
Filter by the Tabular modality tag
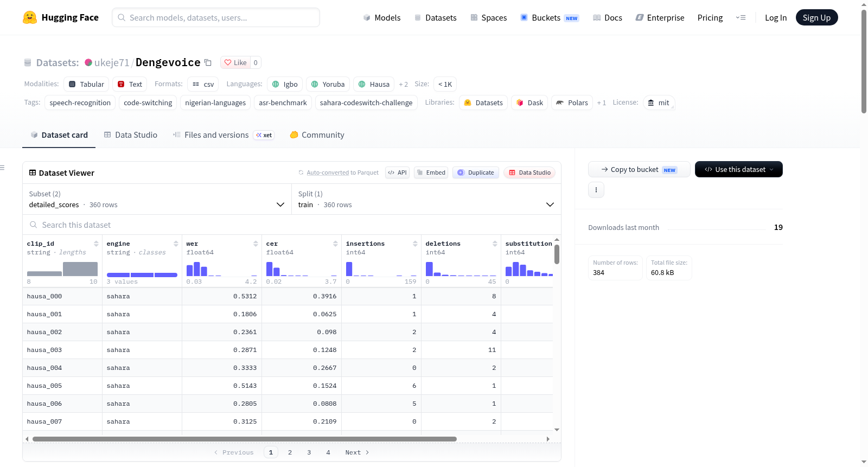tap(86, 84)
